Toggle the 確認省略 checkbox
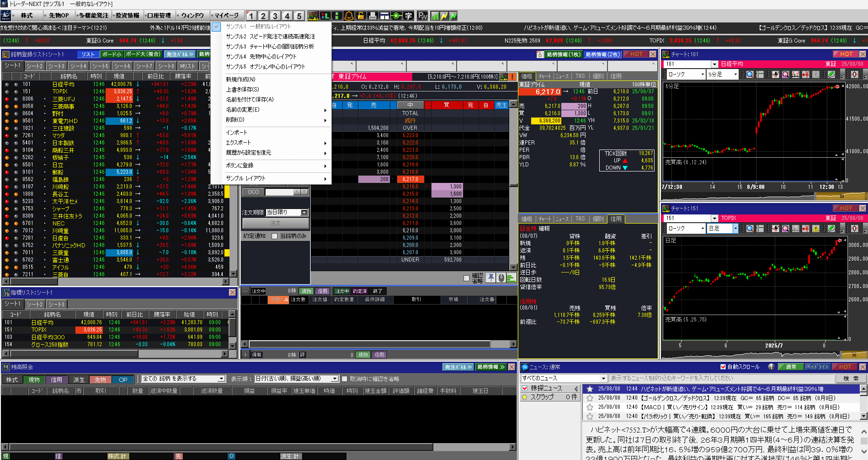The height and width of the screenshot is (460, 868). click(x=466, y=278)
